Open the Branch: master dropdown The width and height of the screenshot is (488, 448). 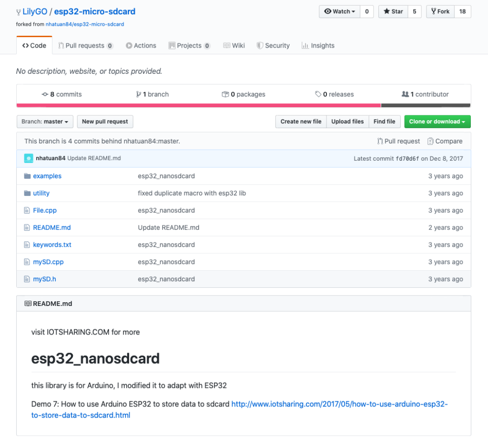(45, 122)
